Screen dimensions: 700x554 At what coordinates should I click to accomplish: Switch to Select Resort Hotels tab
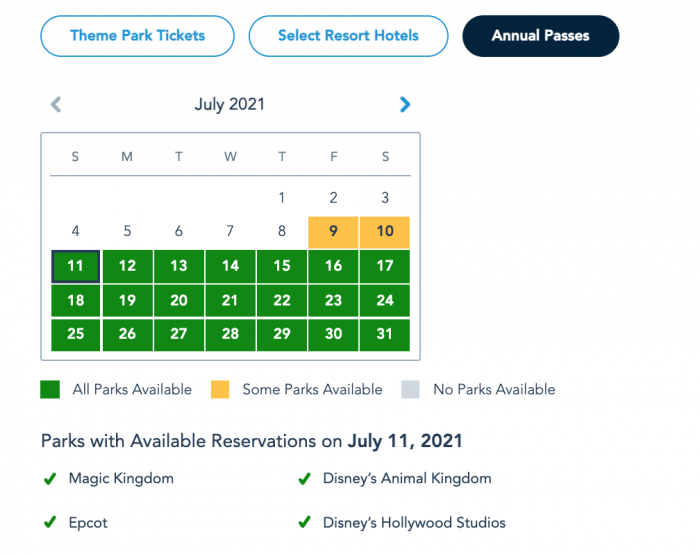[348, 36]
